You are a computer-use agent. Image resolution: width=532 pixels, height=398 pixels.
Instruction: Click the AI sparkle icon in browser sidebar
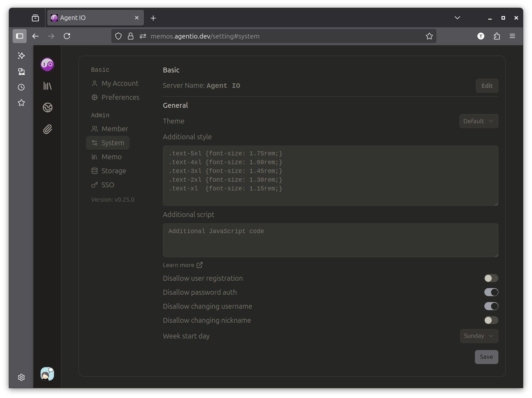[21, 56]
